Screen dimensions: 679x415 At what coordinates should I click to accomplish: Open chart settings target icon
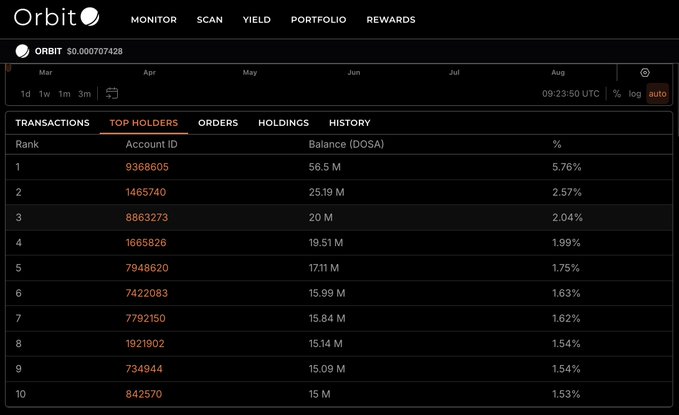(x=645, y=72)
